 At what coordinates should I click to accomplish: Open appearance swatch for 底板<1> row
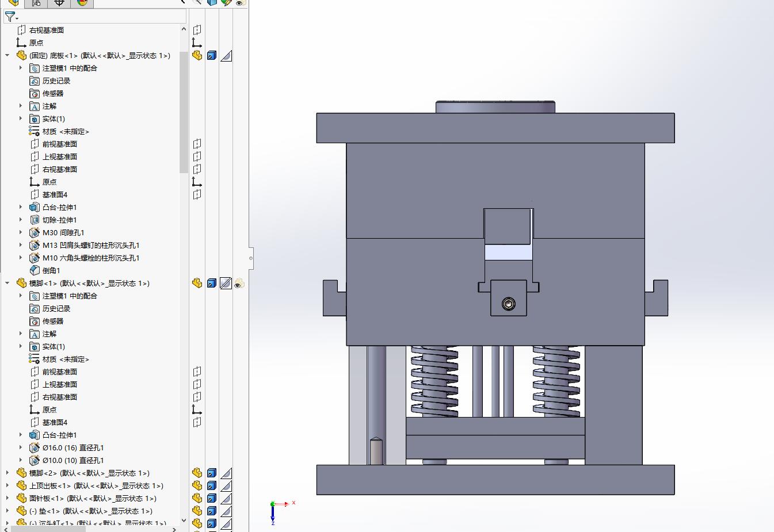[226, 56]
